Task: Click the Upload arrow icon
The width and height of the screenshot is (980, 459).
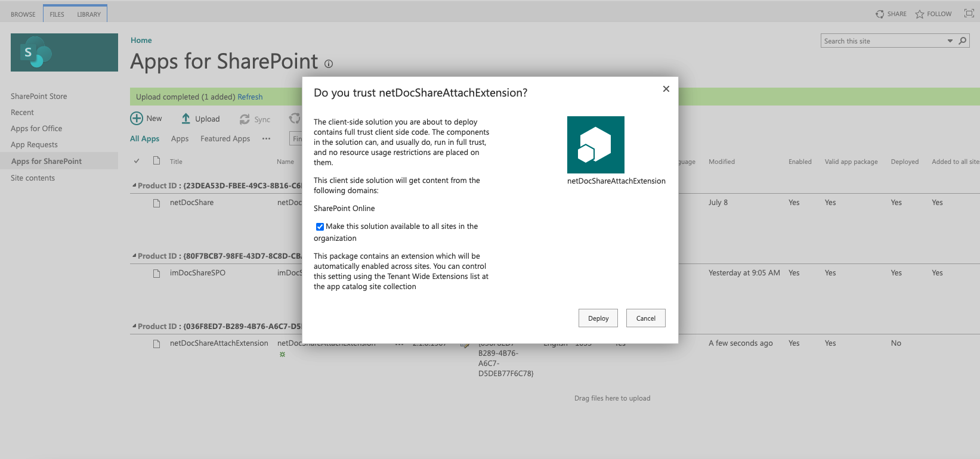Action: (x=186, y=119)
